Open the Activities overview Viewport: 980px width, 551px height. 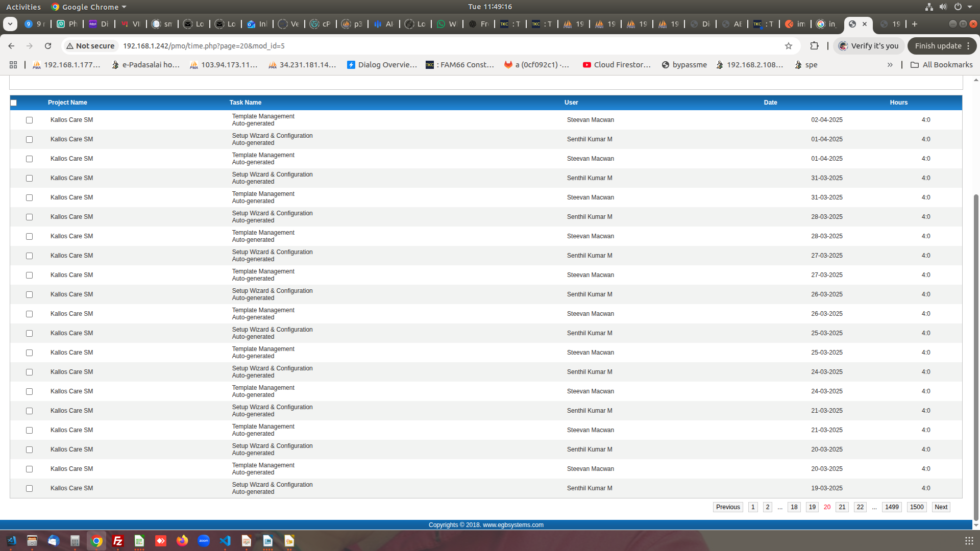pyautogui.click(x=23, y=7)
